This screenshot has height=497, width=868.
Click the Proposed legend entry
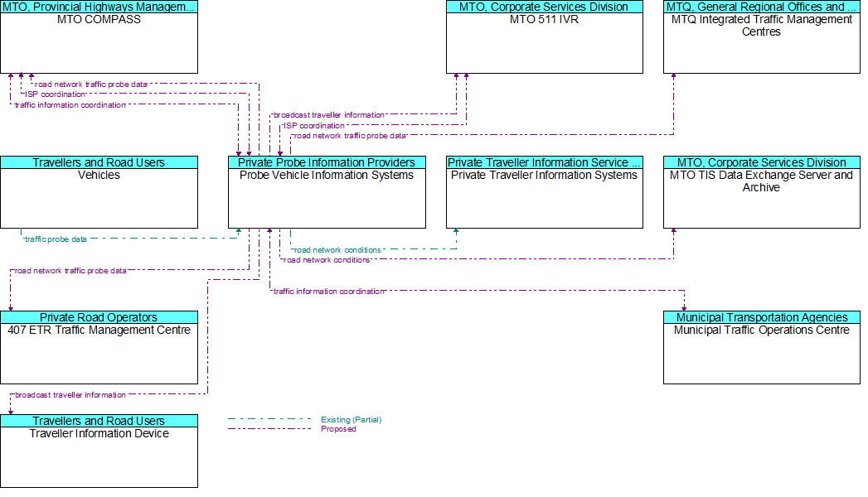click(x=338, y=429)
